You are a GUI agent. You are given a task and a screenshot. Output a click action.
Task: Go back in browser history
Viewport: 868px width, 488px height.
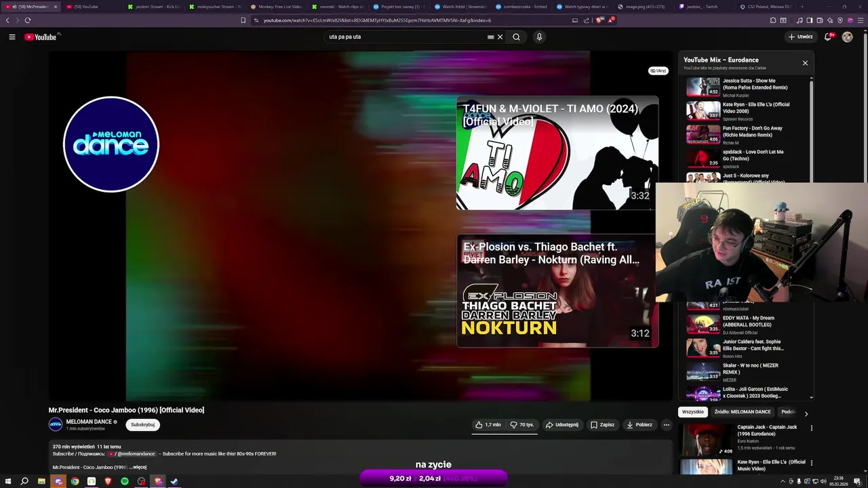tap(7, 20)
